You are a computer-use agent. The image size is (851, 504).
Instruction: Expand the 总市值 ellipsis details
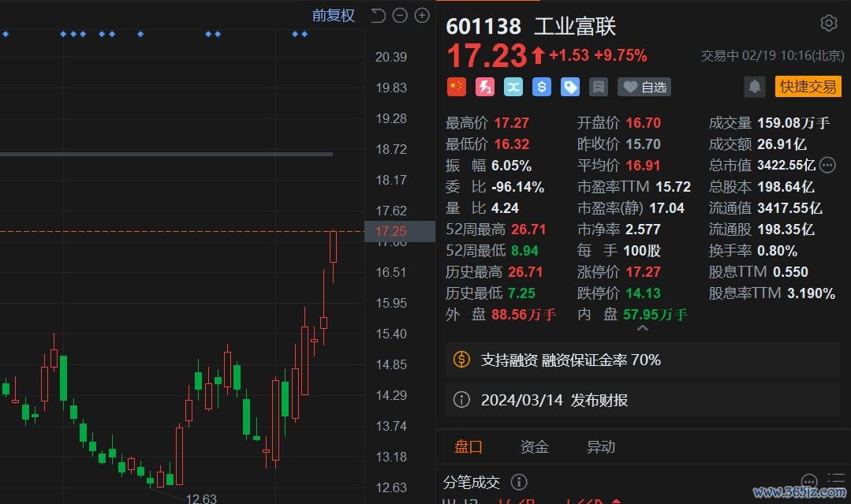click(827, 165)
